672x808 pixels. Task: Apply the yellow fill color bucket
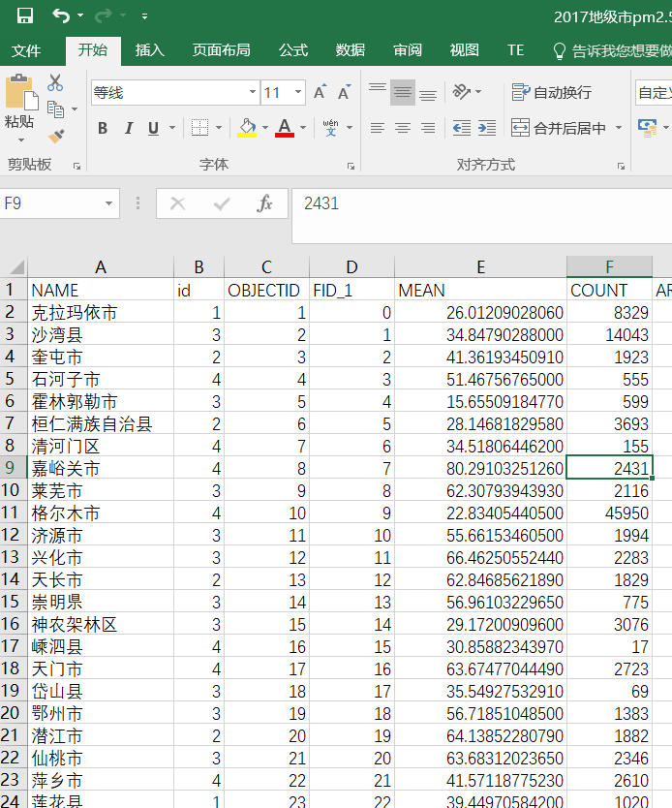[x=247, y=128]
